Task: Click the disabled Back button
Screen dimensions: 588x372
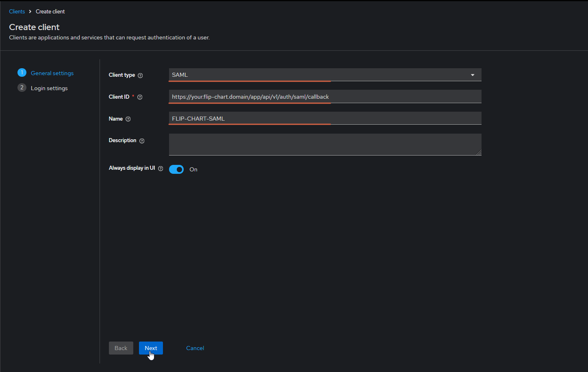Action: pyautogui.click(x=121, y=348)
